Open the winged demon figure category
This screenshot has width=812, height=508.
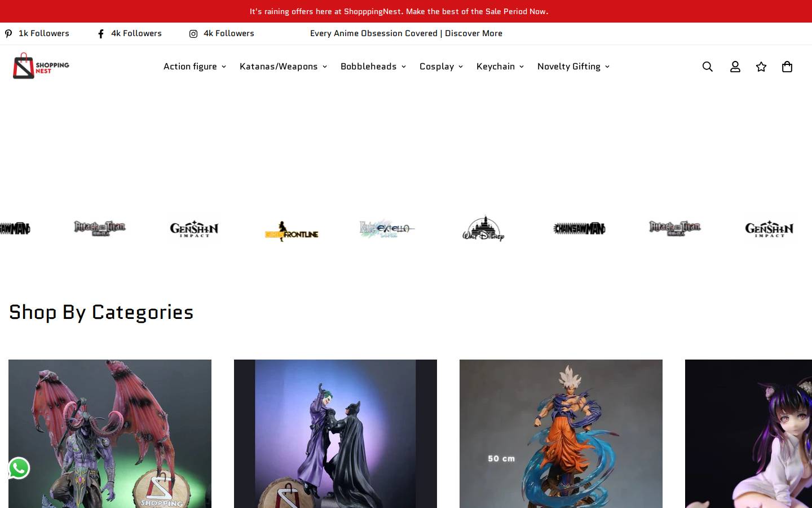click(x=110, y=433)
